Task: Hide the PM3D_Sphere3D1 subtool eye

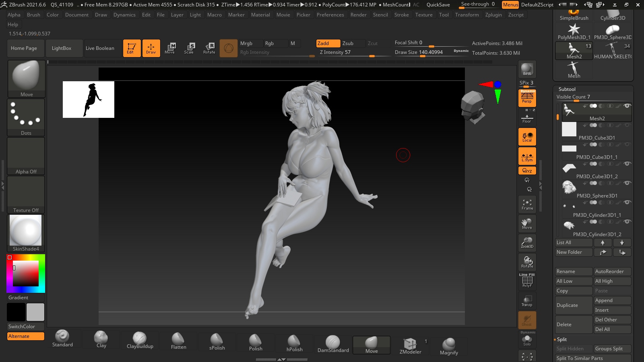Action: coord(627,183)
